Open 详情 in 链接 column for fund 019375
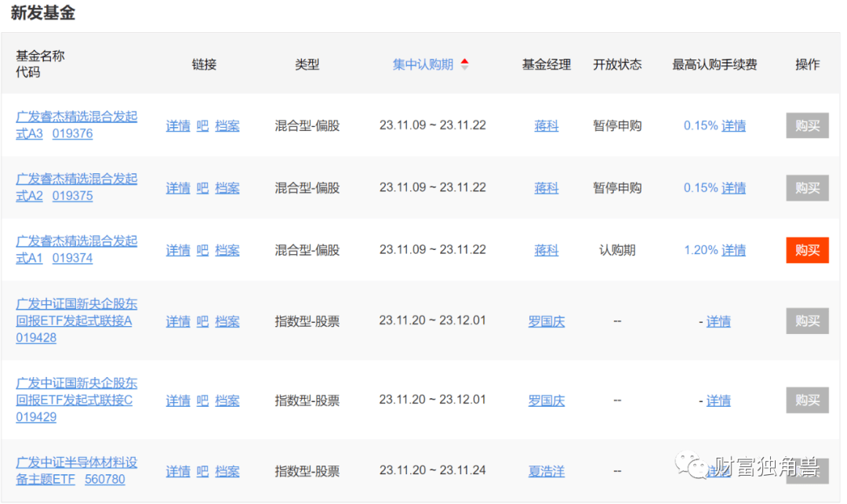Screen dimensions: 847x504 click(x=178, y=188)
